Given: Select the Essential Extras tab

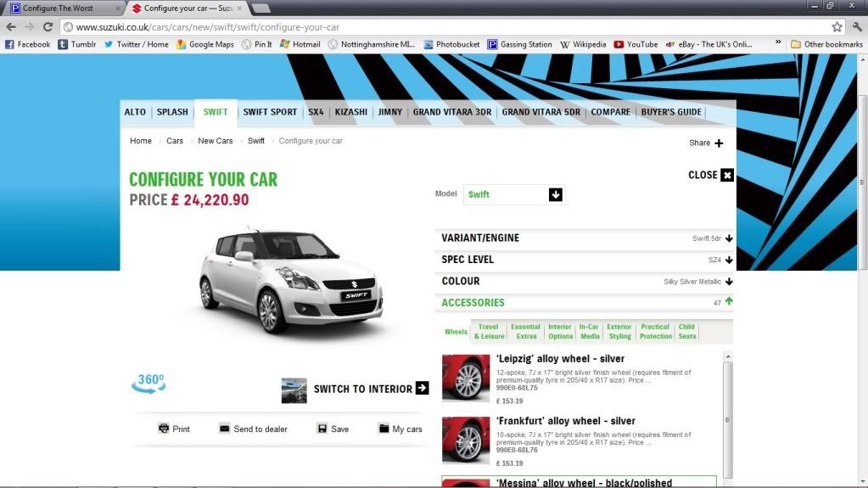Looking at the screenshot, I should point(526,332).
